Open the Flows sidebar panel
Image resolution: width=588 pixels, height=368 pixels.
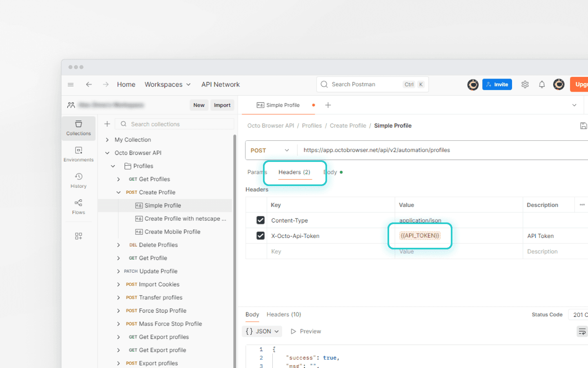point(78,206)
